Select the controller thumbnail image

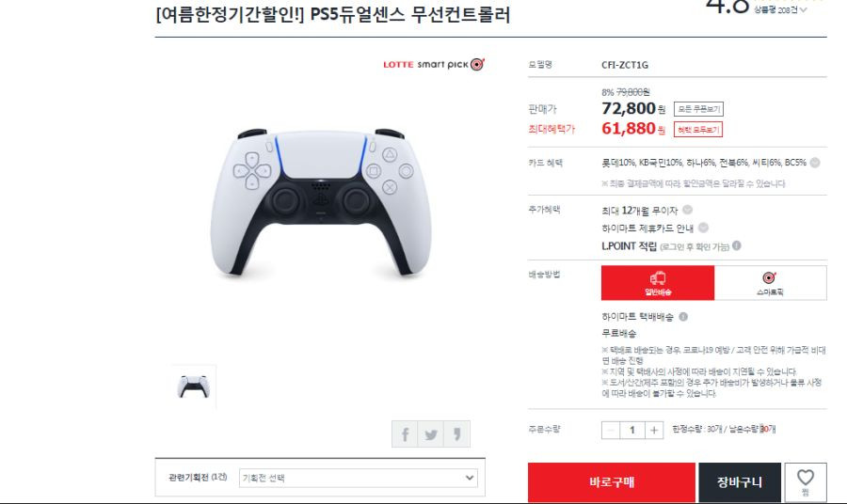pos(193,386)
